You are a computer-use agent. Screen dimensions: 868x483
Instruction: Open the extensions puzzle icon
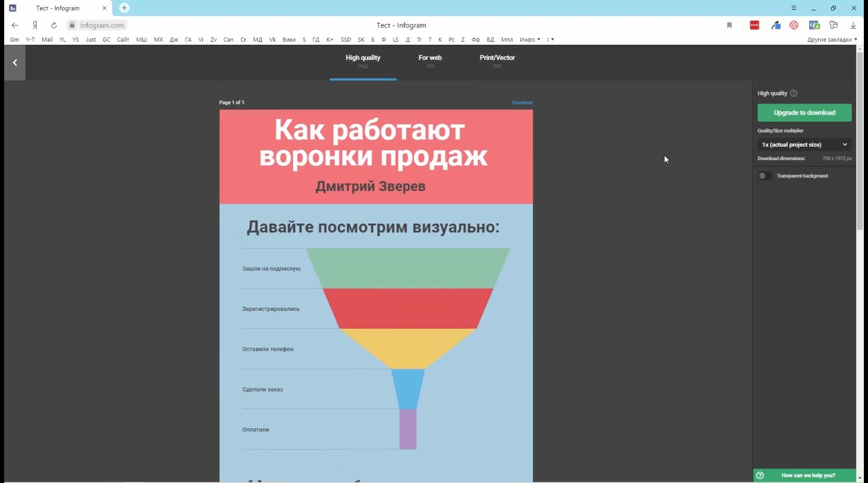coord(834,25)
